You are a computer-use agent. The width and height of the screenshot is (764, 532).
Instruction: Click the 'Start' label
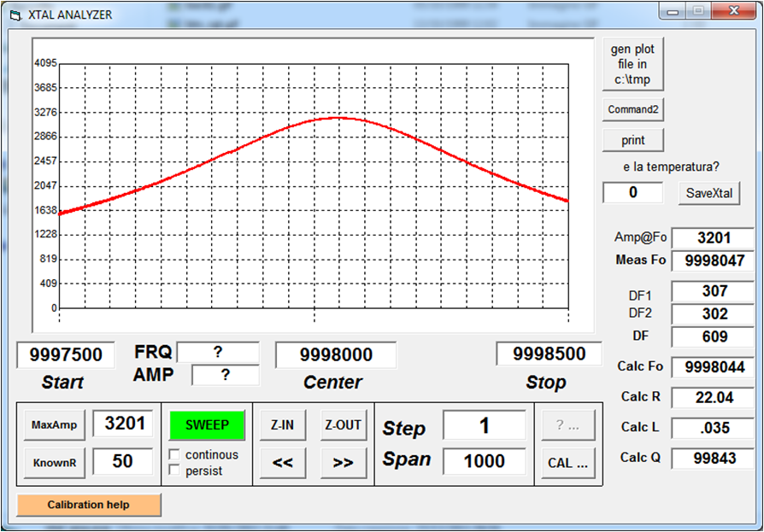tap(62, 382)
